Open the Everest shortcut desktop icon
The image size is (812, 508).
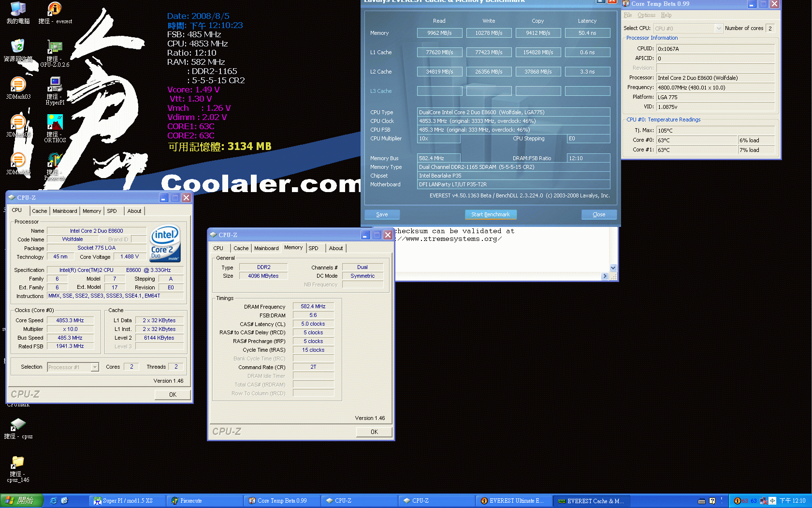(x=55, y=13)
